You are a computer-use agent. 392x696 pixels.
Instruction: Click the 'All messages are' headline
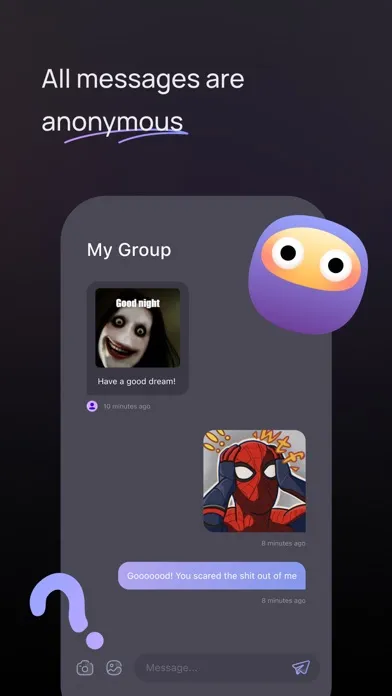(143, 80)
